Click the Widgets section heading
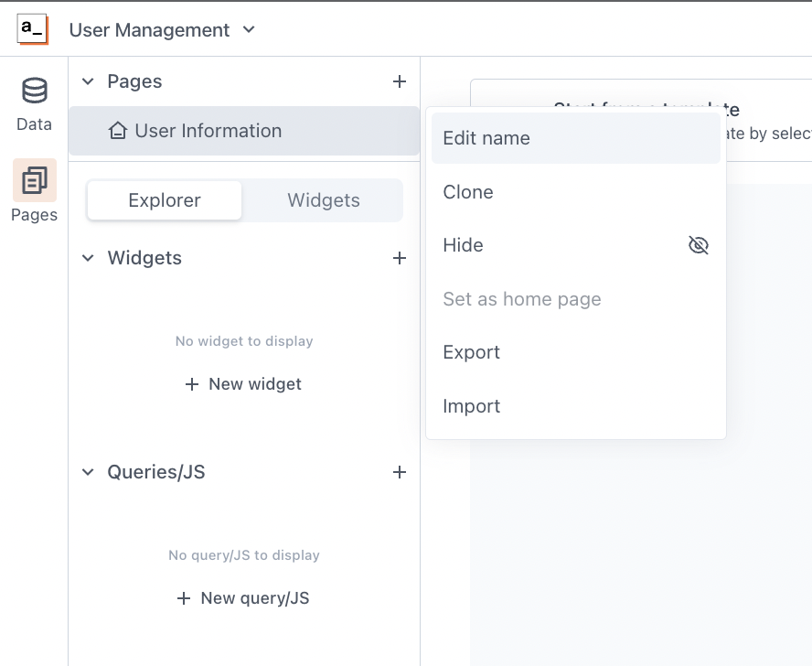812x666 pixels. 144,258
